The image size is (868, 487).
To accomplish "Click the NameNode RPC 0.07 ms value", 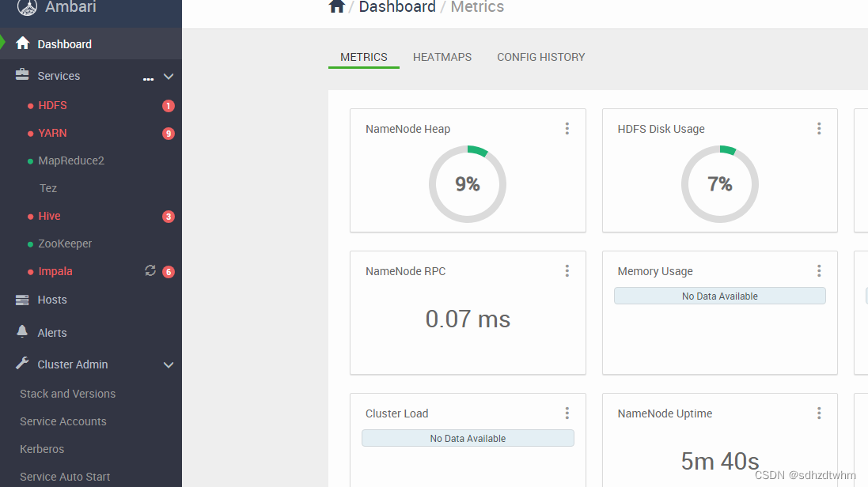I will [468, 319].
